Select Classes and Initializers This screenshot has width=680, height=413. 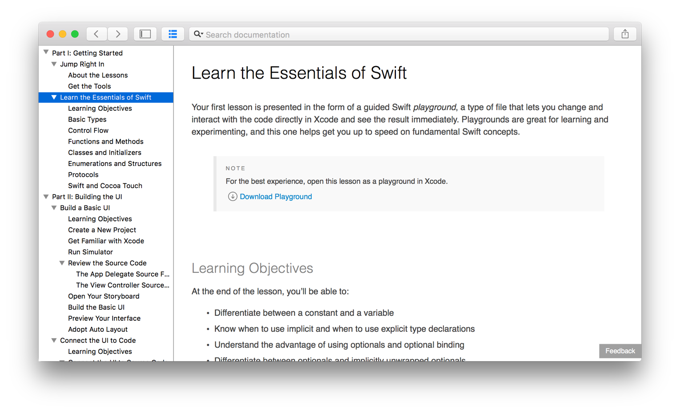(x=105, y=153)
